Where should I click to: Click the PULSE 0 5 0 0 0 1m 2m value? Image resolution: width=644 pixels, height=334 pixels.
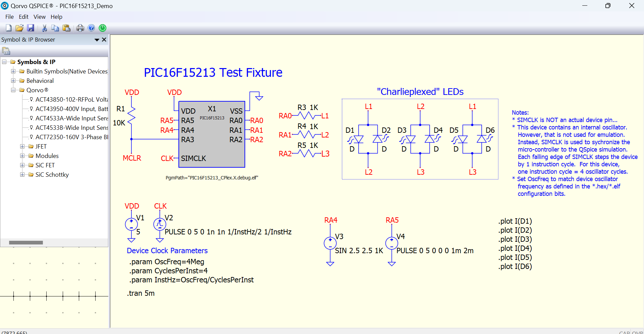click(x=435, y=250)
